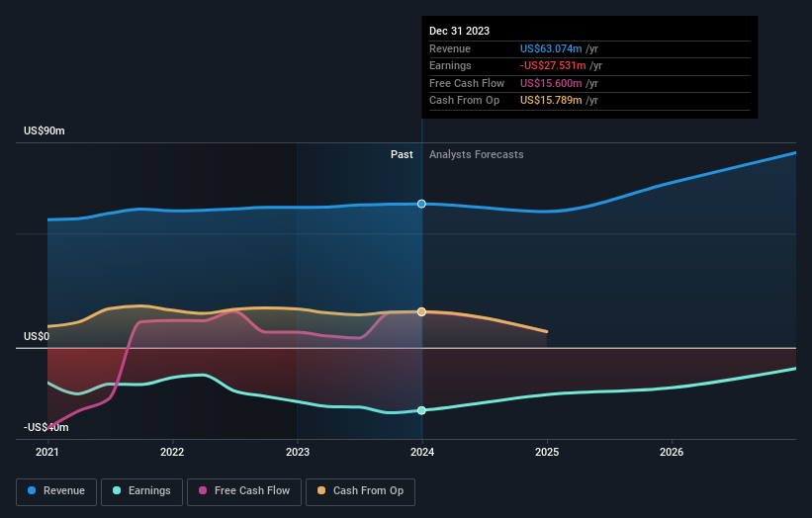
Task: Click the US$90m y-axis label
Action: tap(45, 130)
